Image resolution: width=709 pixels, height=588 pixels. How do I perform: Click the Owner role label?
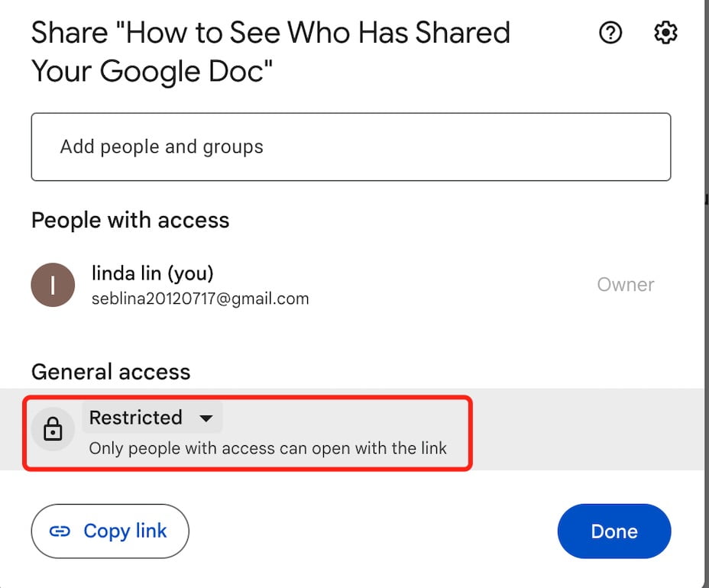click(626, 285)
